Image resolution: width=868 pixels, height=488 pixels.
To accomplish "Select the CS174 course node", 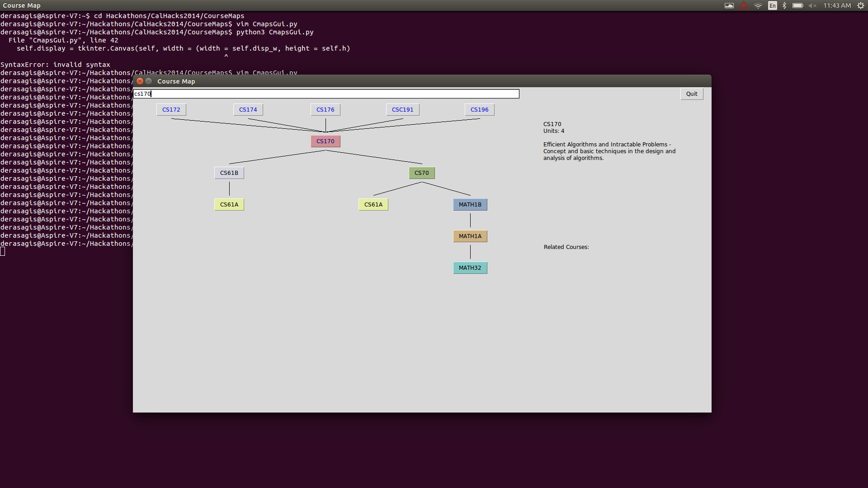I will click(x=248, y=110).
